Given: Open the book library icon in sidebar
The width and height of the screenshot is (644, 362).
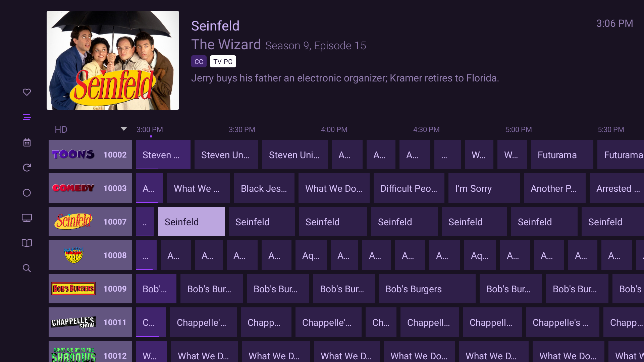Looking at the screenshot, I should (x=27, y=243).
